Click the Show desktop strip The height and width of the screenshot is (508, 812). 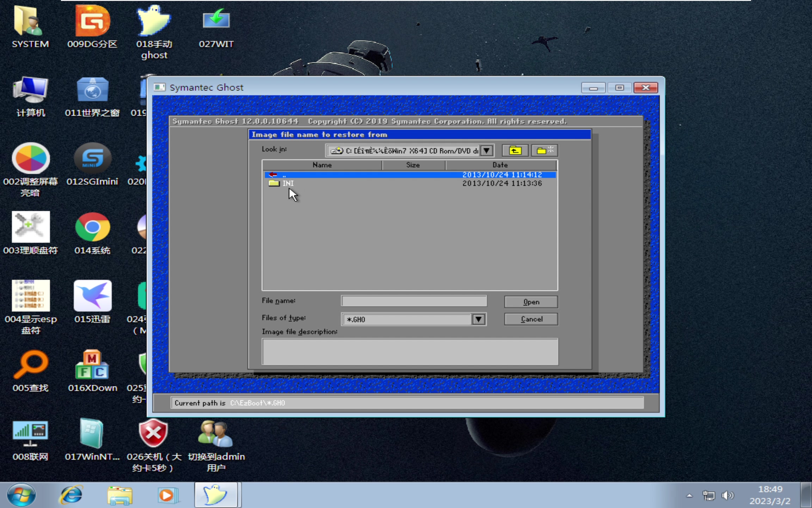pyautogui.click(x=806, y=495)
